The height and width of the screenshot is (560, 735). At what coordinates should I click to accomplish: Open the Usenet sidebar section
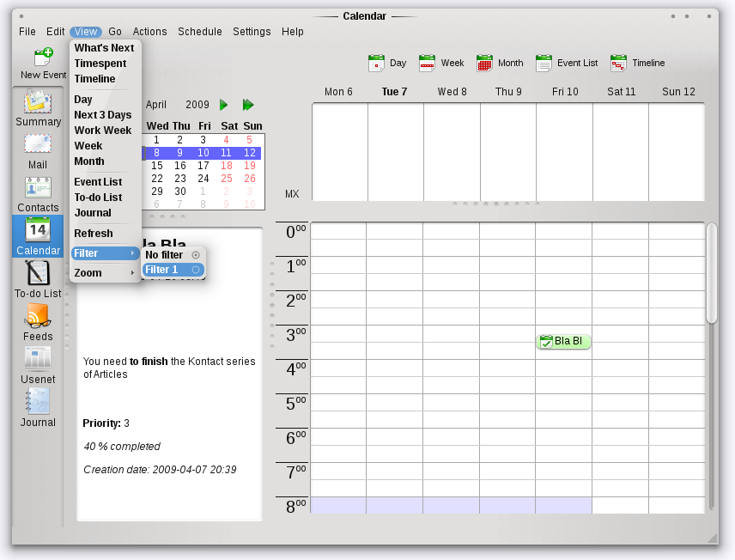pos(38,365)
